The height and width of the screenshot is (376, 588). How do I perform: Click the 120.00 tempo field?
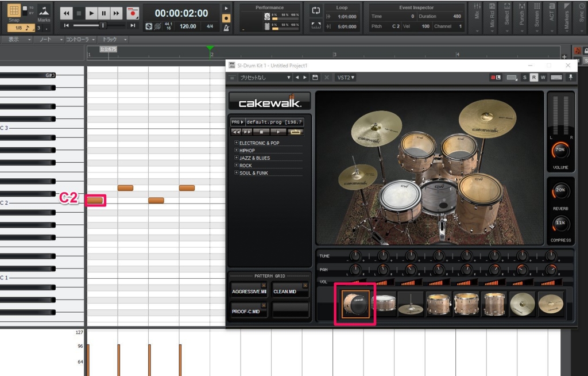188,26
